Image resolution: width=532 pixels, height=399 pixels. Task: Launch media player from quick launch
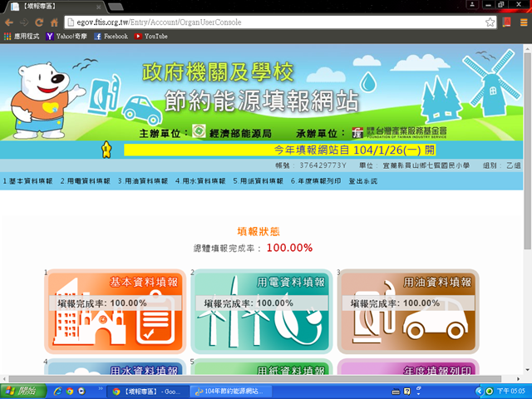tap(81, 392)
